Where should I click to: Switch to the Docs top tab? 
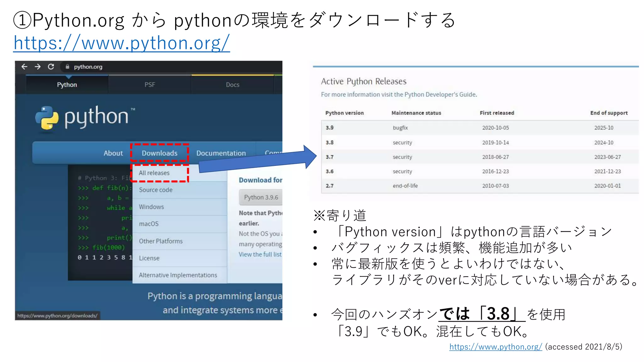pyautogui.click(x=232, y=85)
